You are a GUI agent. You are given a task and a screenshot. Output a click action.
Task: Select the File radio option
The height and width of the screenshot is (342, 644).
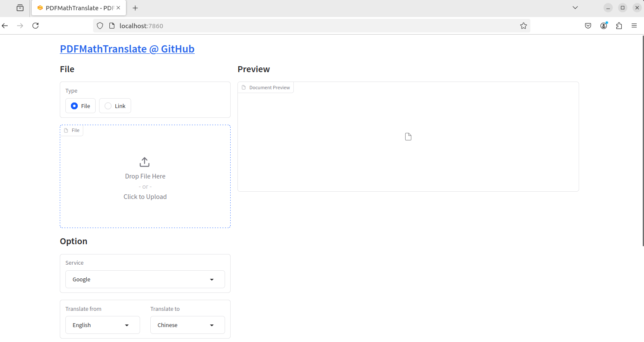pos(80,106)
